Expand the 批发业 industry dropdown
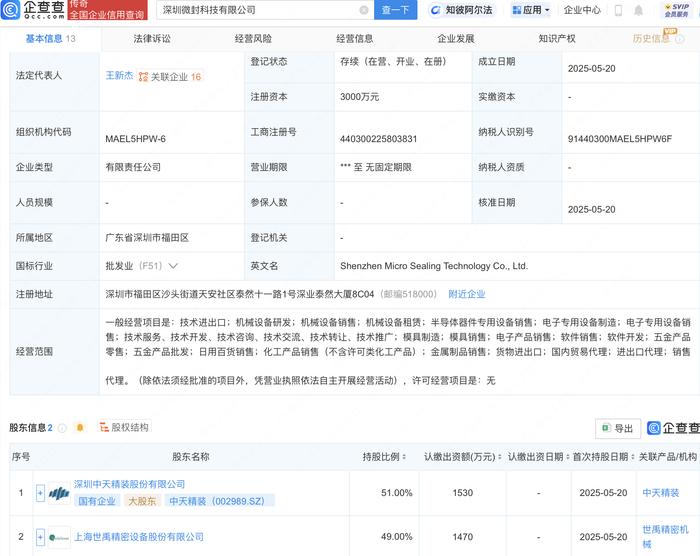 click(173, 266)
